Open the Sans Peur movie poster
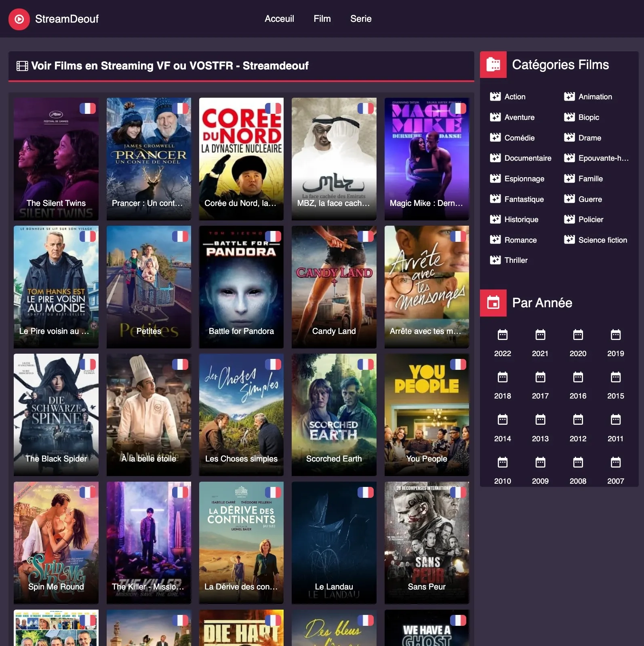 [427, 543]
